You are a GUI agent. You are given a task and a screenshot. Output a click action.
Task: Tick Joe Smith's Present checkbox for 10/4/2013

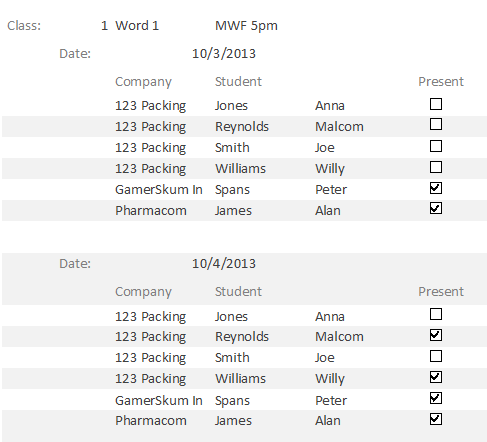pos(436,356)
